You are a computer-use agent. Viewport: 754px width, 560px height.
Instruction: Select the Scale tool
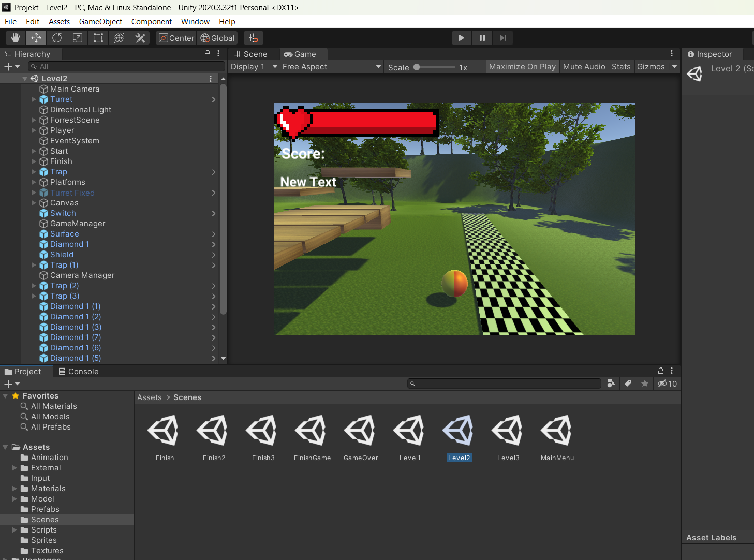78,38
